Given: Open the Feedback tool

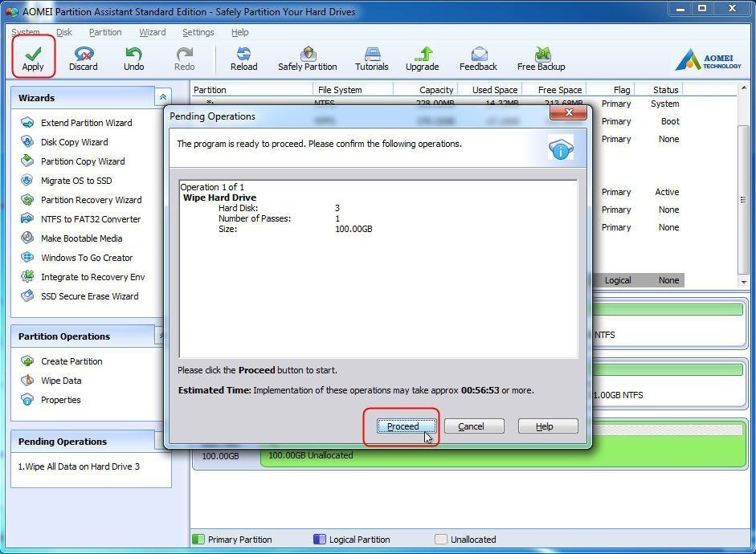Looking at the screenshot, I should (478, 59).
